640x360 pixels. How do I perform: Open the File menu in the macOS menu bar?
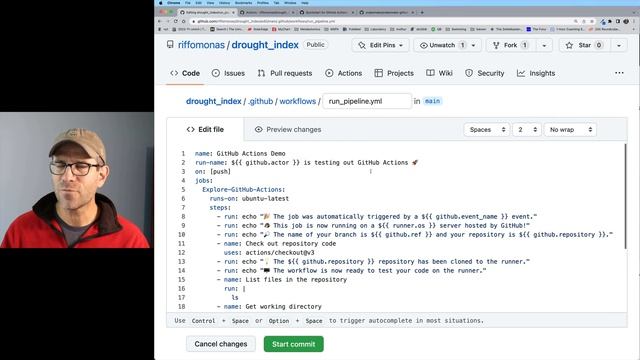(188, 3)
